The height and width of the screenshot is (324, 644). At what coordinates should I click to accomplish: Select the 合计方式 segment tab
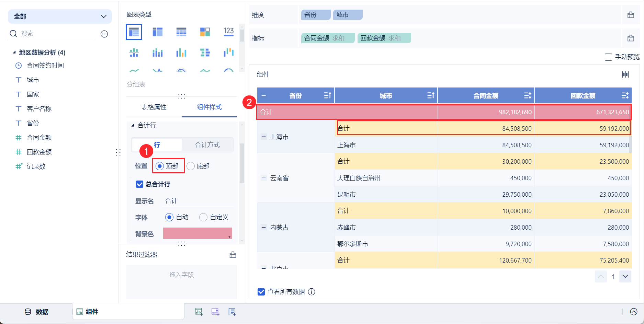(x=207, y=145)
